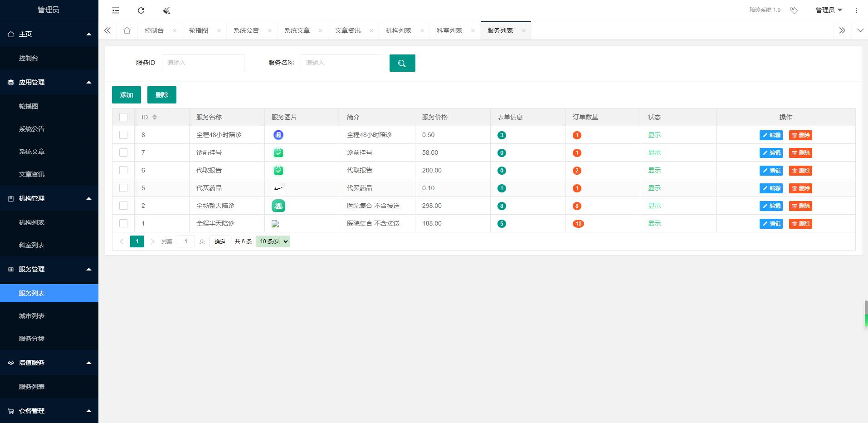Collapse the sidebar with the menu fold icon
Image resolution: width=868 pixels, height=423 pixels.
pos(116,10)
